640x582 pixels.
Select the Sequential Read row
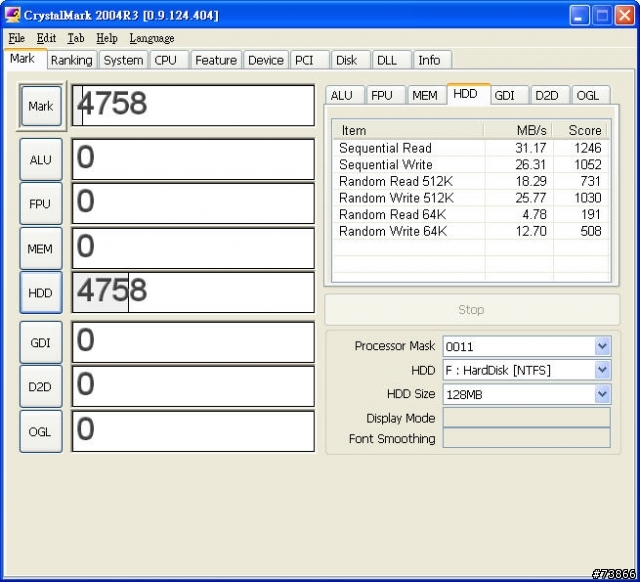(471, 148)
